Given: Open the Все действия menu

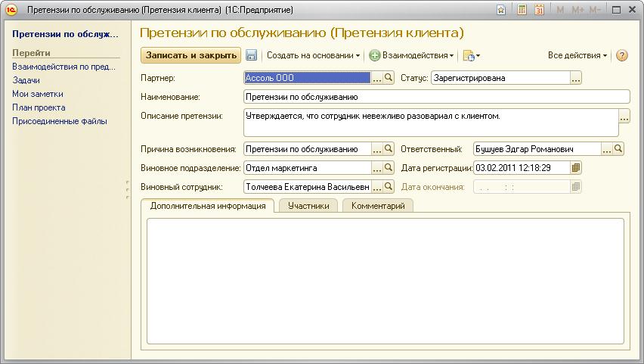Looking at the screenshot, I should point(577,55).
